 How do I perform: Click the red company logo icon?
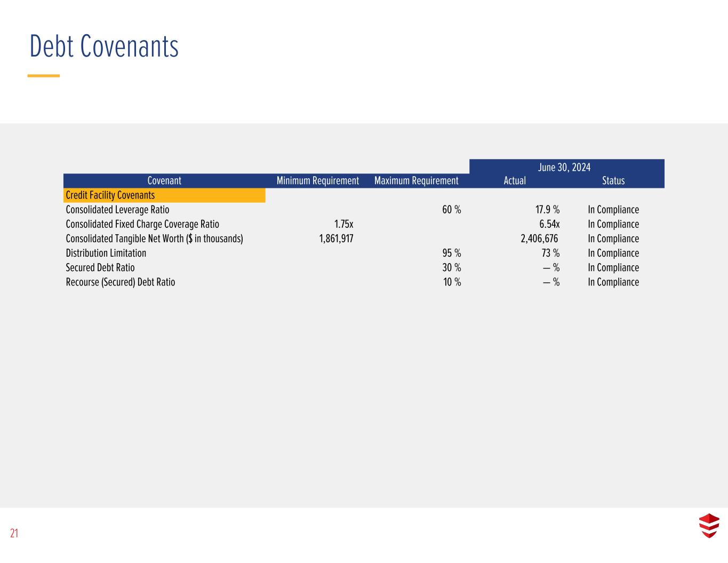coord(709,526)
